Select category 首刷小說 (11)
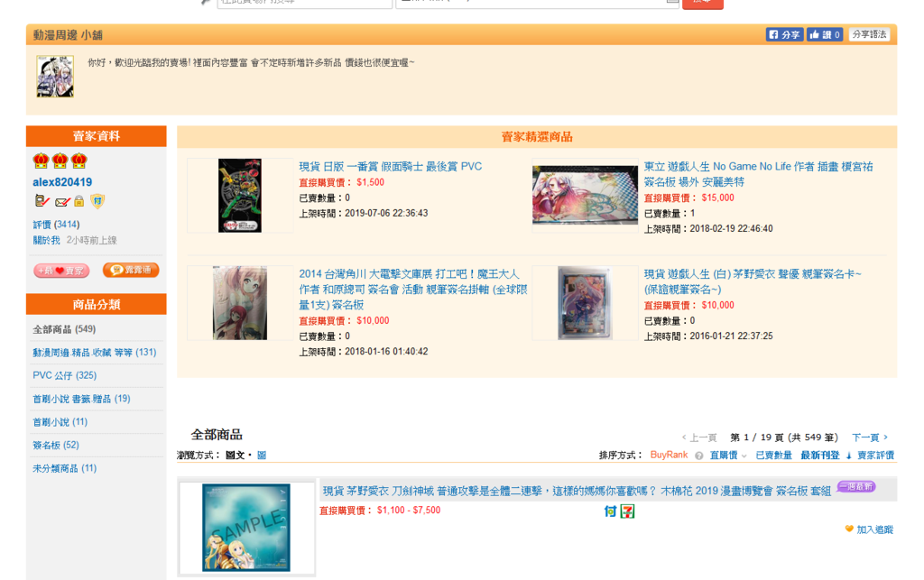 coord(60,421)
